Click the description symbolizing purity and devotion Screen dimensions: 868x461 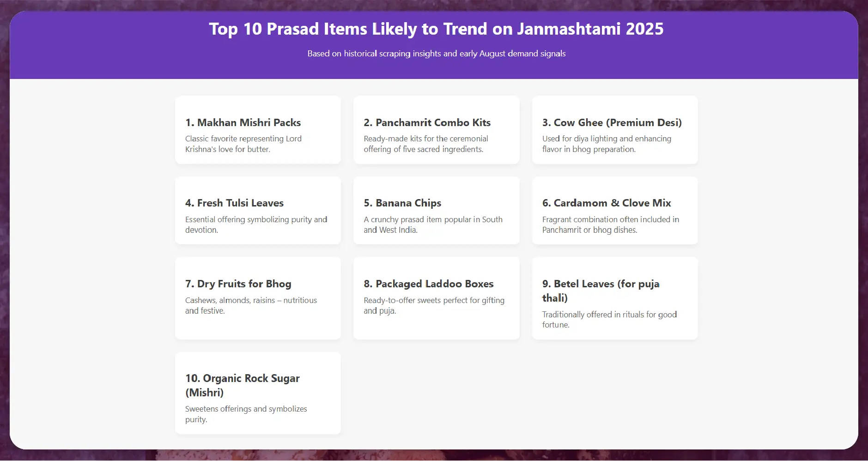coord(256,224)
